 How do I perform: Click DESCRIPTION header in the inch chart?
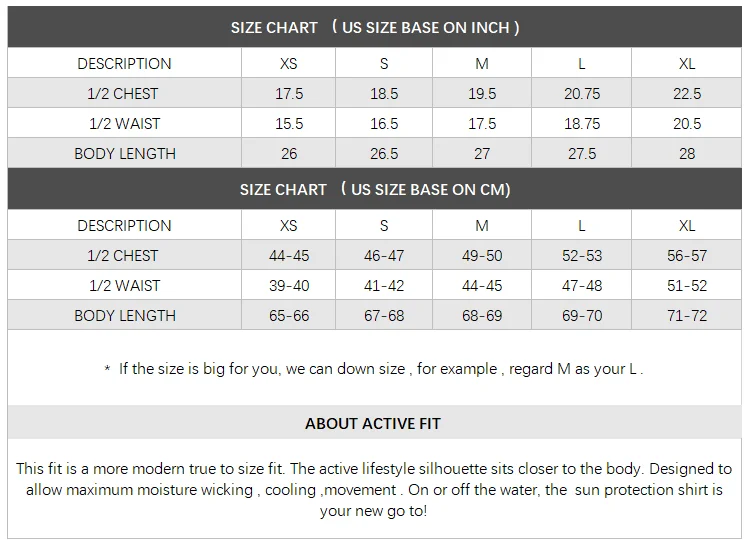point(125,64)
